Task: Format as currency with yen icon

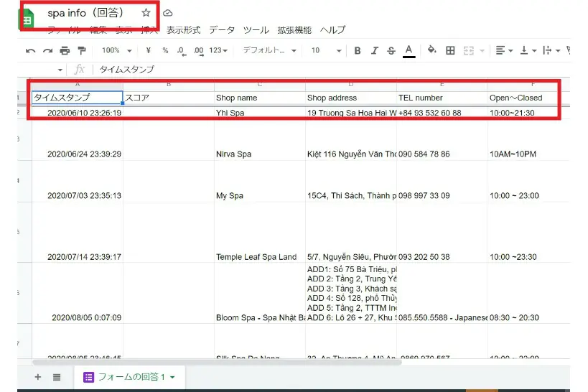Action: tap(149, 50)
